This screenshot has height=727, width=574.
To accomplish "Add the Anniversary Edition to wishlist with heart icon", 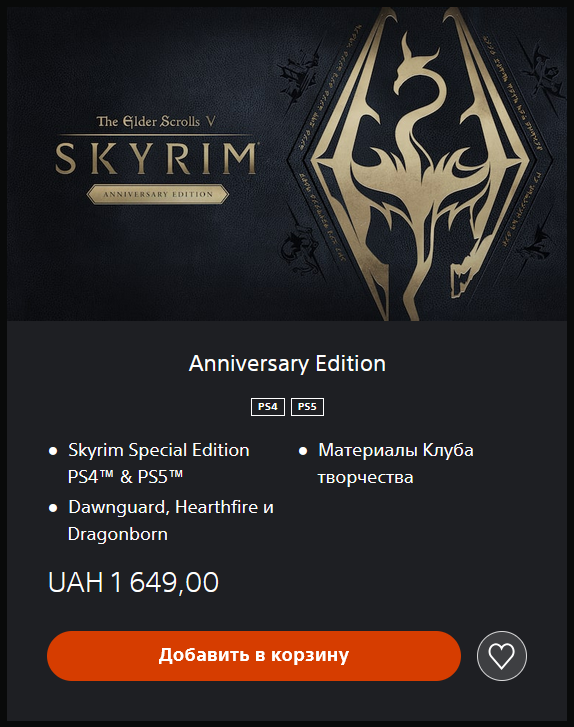I will pyautogui.click(x=502, y=656).
